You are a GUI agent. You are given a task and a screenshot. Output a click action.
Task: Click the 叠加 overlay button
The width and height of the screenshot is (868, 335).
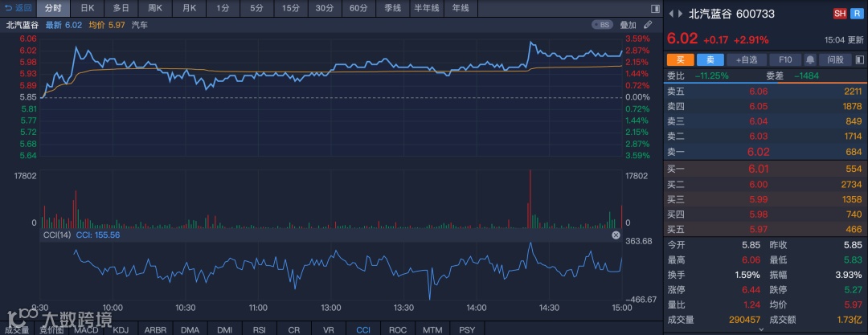(628, 24)
